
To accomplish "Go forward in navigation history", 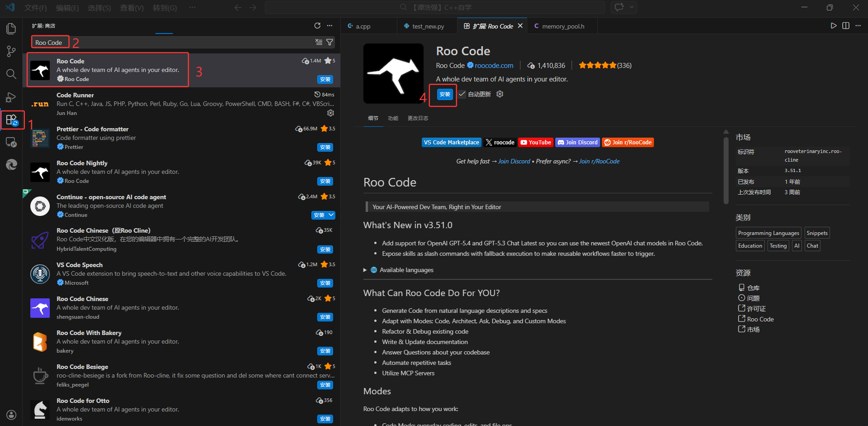I will click(x=253, y=7).
